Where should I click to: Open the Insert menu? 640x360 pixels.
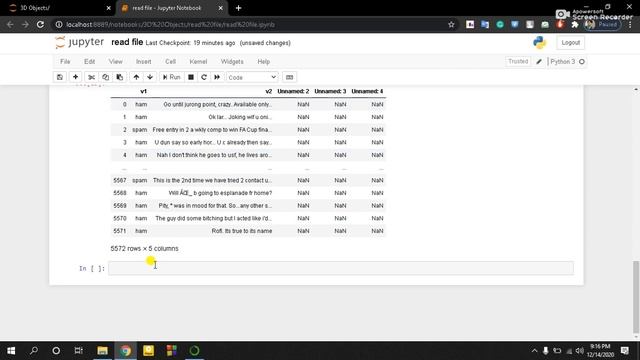tap(143, 62)
